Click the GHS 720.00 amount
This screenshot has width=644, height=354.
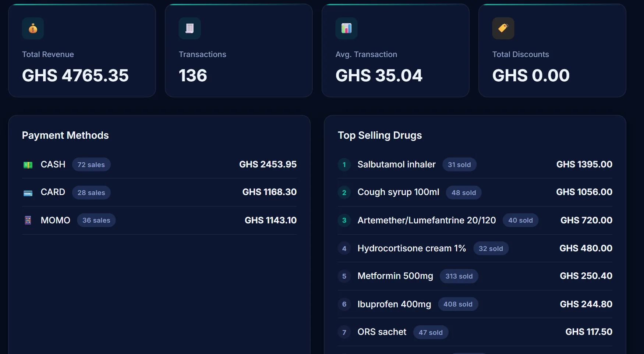[587, 220]
